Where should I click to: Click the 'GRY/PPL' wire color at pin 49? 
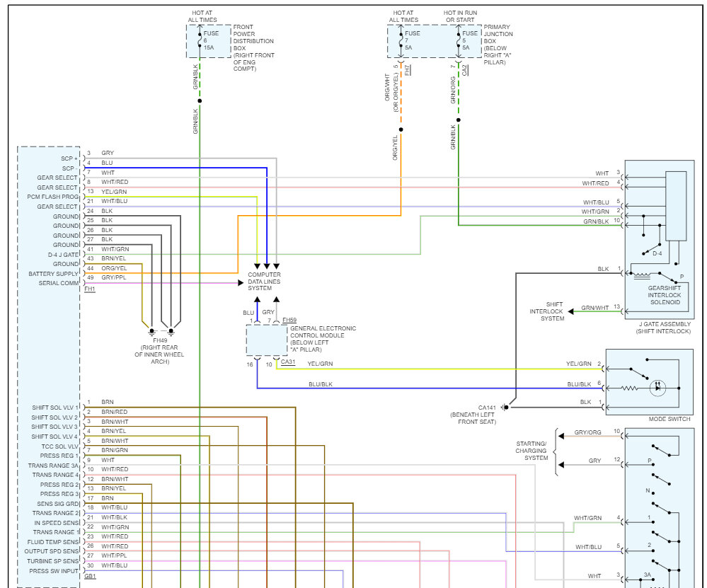114,277
